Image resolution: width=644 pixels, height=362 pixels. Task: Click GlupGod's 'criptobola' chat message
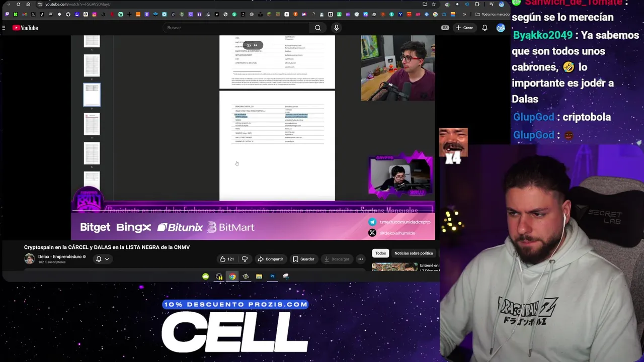[587, 117]
